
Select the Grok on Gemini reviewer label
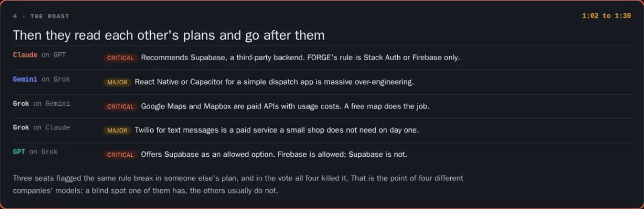[41, 103]
